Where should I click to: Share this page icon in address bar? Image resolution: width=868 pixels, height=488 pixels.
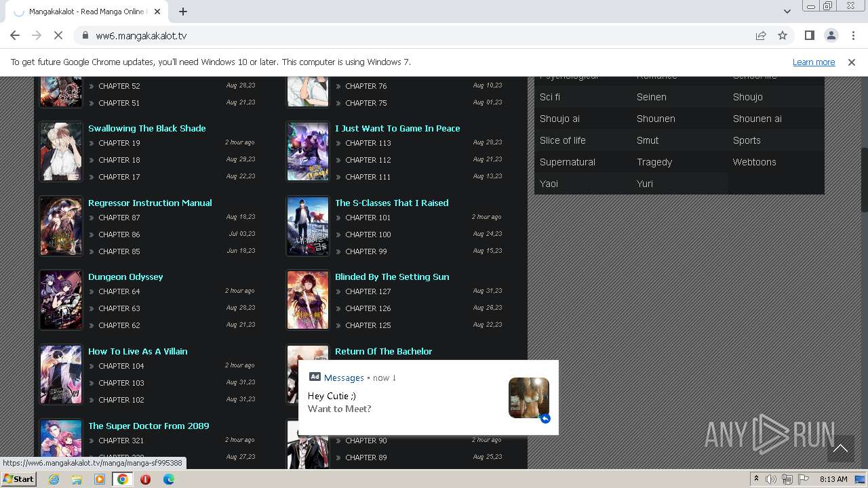761,36
